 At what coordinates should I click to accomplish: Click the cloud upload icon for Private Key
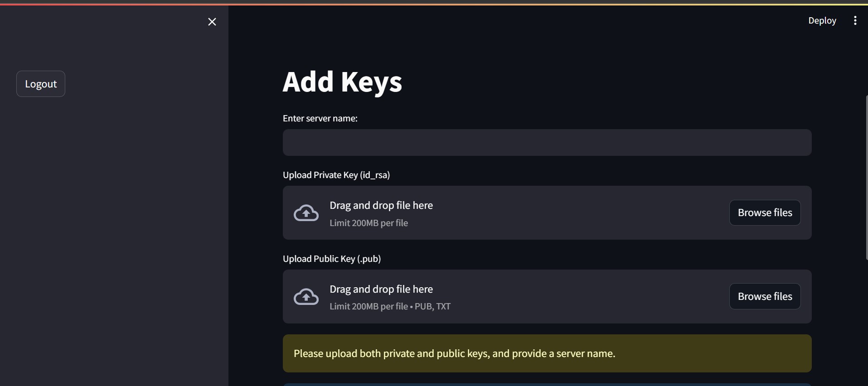306,213
